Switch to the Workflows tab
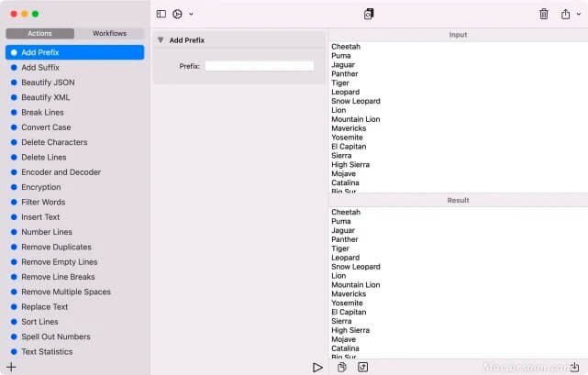The image size is (588, 375). [109, 33]
